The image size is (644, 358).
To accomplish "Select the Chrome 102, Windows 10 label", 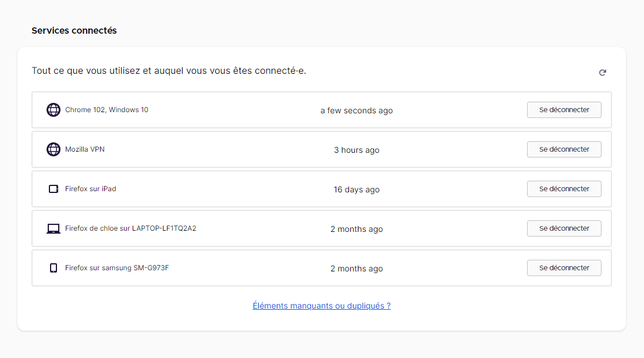I will [x=106, y=110].
